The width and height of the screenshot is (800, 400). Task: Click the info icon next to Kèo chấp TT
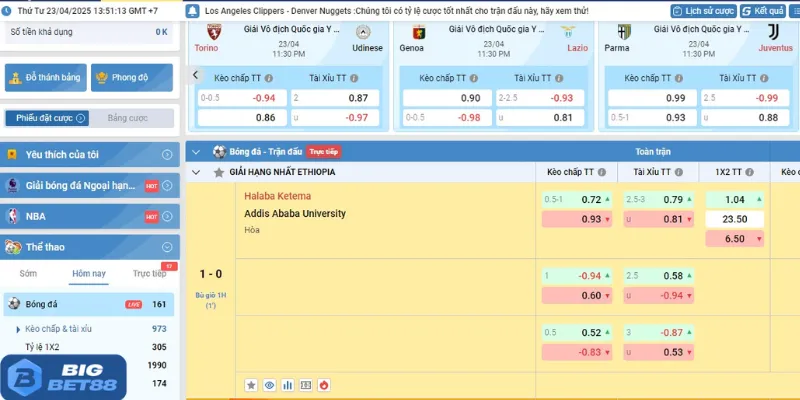[x=602, y=172]
